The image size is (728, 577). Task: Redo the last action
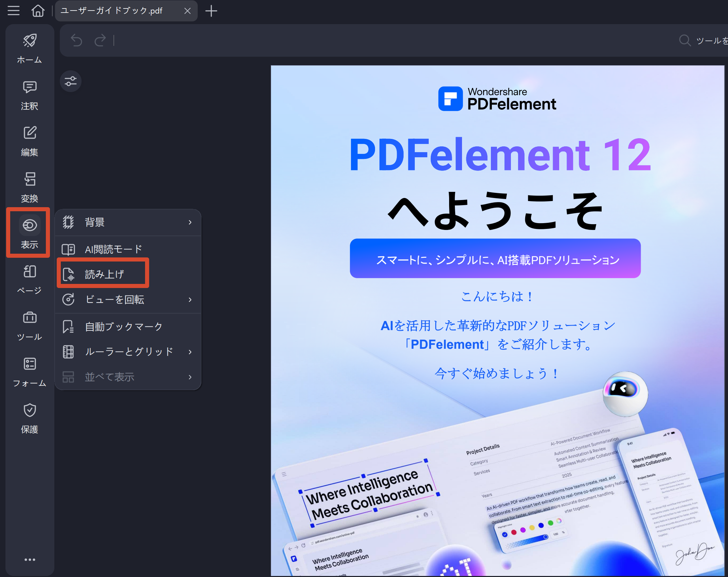[100, 40]
